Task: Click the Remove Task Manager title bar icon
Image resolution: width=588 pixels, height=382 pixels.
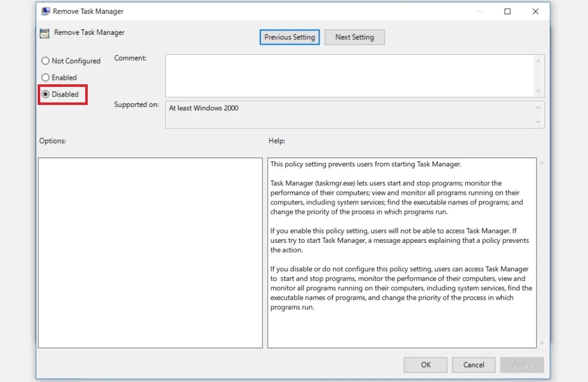Action: coord(46,11)
